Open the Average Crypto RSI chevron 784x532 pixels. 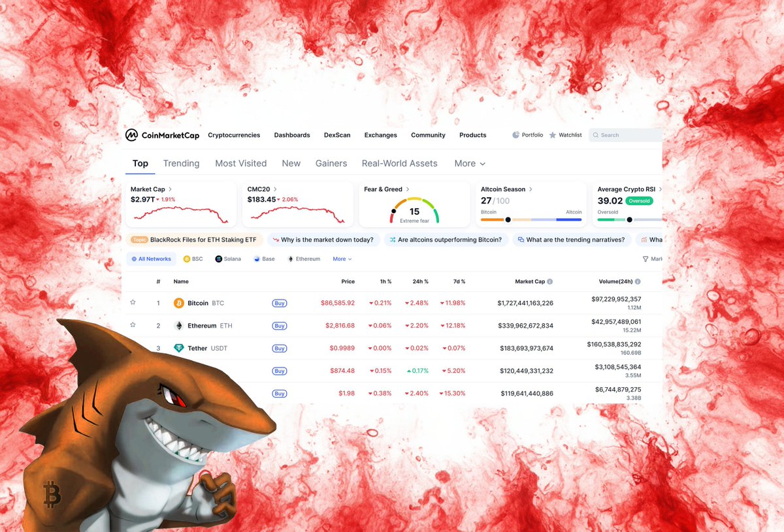coord(660,189)
